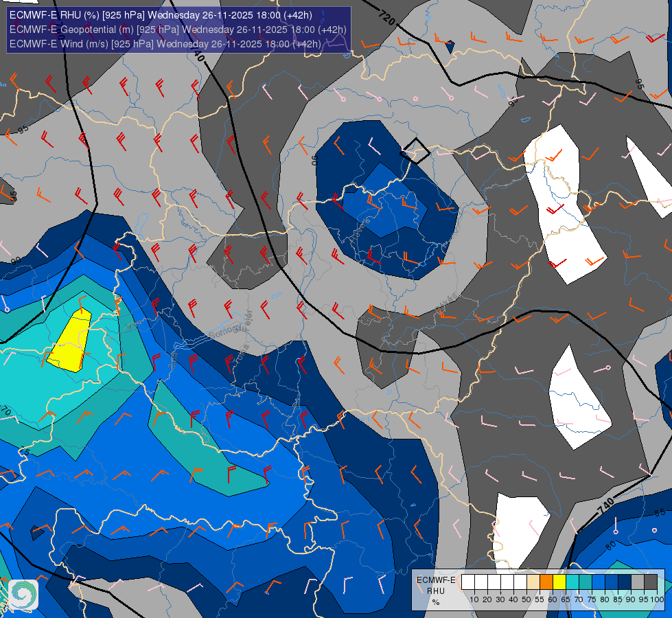Click the legend tick label 55

tap(540, 599)
